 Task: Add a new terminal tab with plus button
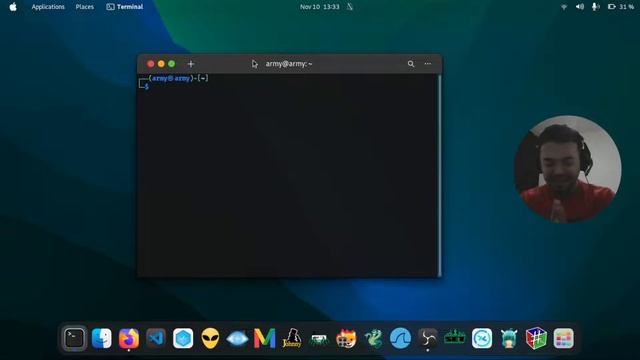(x=191, y=64)
